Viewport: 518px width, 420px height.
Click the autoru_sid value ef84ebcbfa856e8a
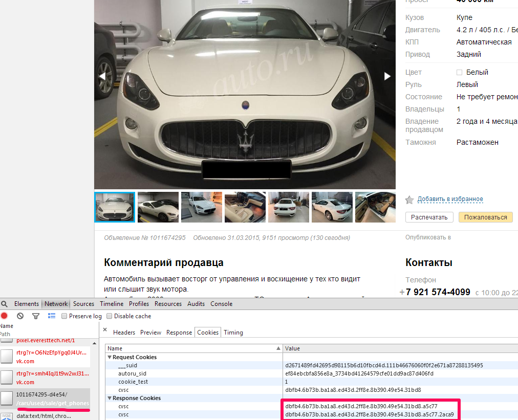359,373
